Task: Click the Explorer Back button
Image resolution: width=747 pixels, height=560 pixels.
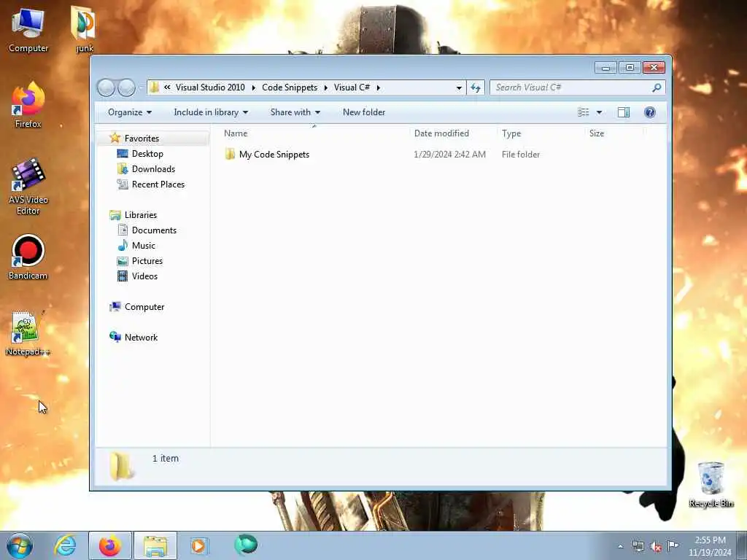Action: click(106, 87)
